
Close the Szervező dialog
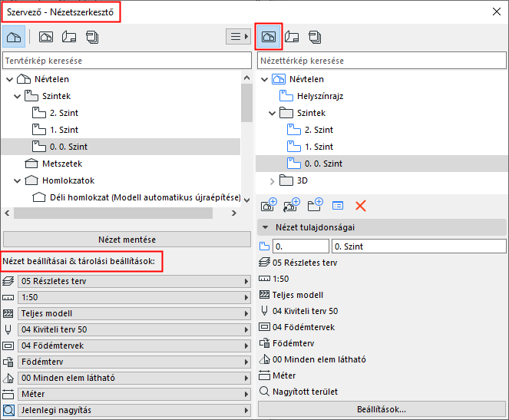tap(497, 12)
